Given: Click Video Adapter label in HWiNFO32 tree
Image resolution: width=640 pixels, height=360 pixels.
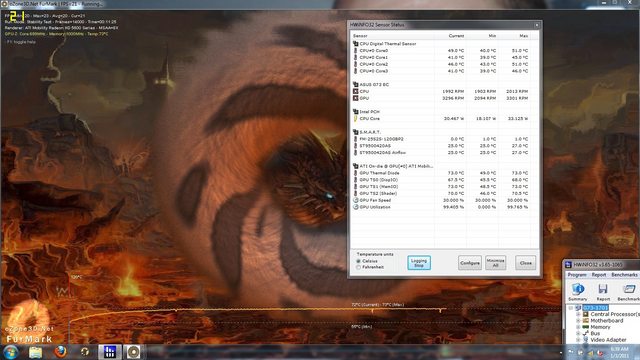Looking at the screenshot, I should pyautogui.click(x=608, y=340).
